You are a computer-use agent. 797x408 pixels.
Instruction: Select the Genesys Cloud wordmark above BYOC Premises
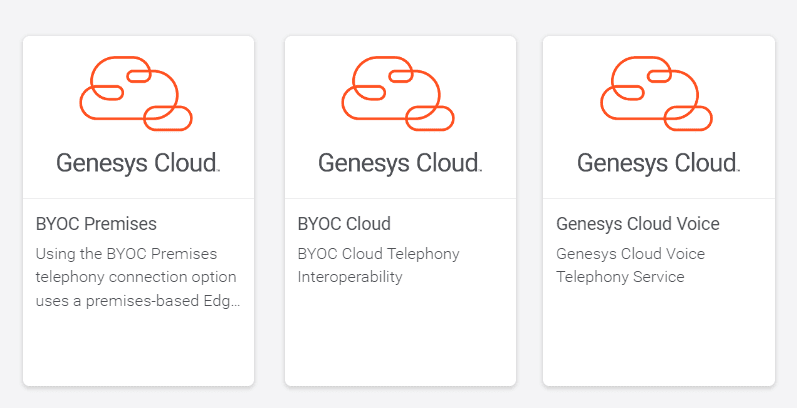[x=138, y=163]
